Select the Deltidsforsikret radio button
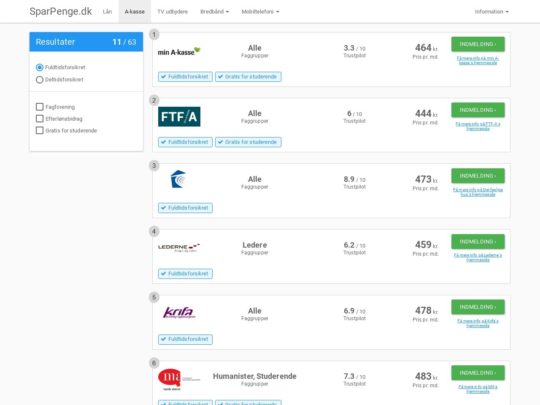Image resolution: width=540 pixels, height=405 pixels. point(39,80)
